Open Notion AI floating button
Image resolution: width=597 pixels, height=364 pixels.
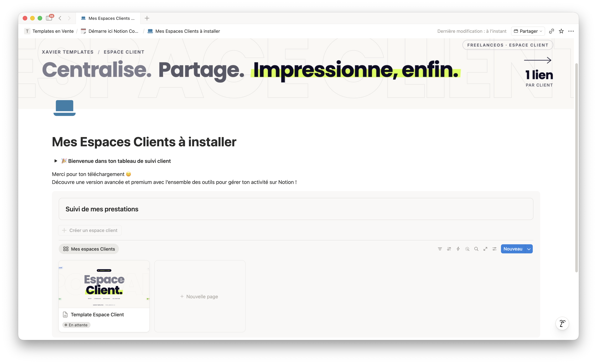[x=562, y=323]
